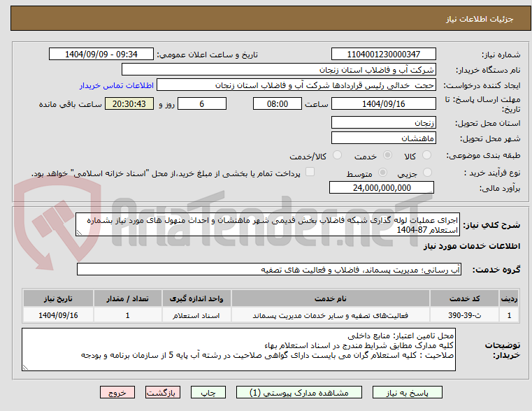Open مشاهده مدارک پیوستی (1) attachments
532x411 pixels.
pos(299,392)
